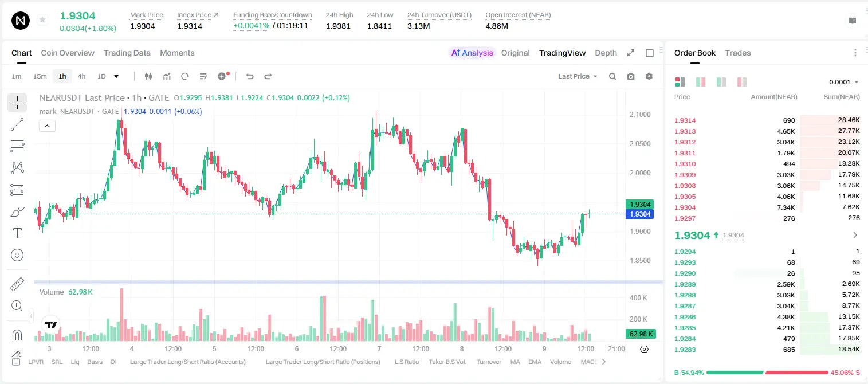Open the Last Price dropdown
The width and height of the screenshot is (868, 384).
578,76
